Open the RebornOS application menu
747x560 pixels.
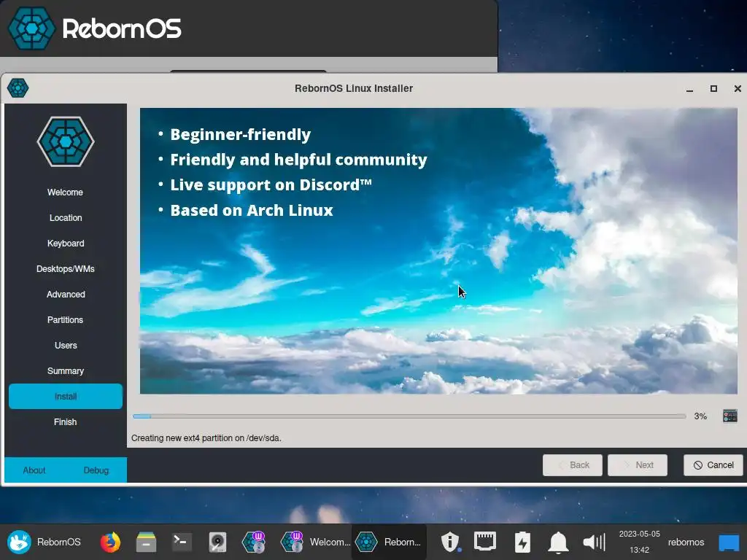(44, 542)
